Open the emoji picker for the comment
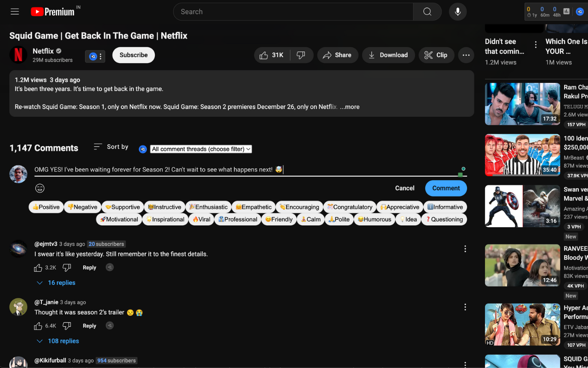Image resolution: width=588 pixels, height=368 pixels. [40, 188]
